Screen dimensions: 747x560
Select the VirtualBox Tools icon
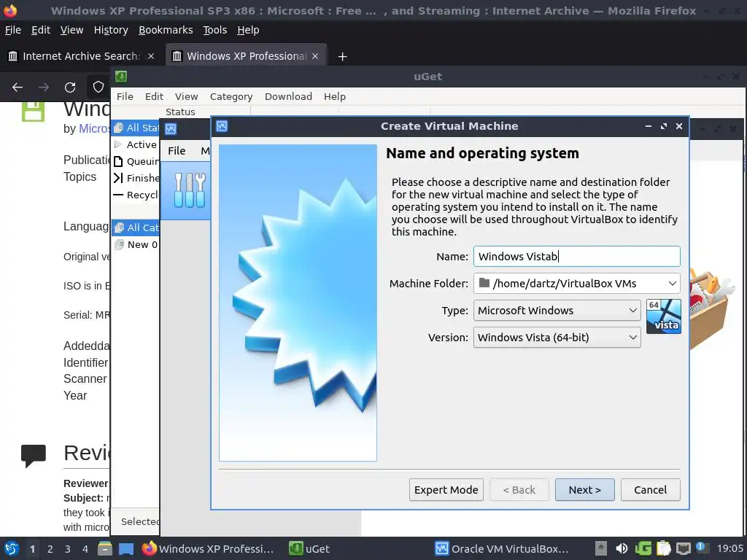(x=190, y=190)
